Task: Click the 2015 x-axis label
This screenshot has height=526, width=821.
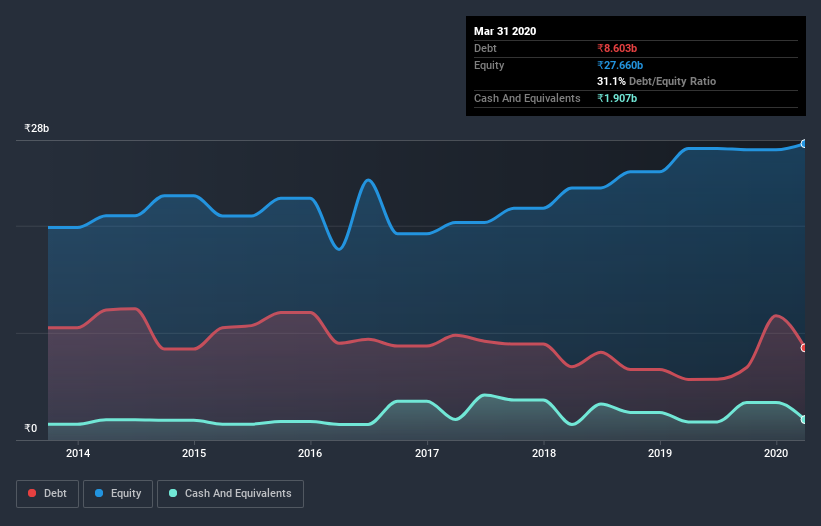Action: point(194,453)
